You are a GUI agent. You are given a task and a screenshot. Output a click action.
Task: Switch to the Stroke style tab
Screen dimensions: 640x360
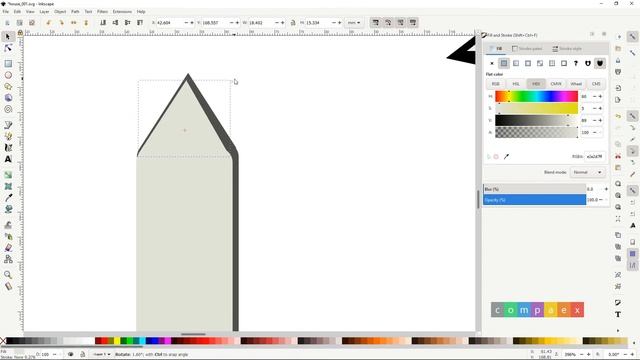coord(567,49)
